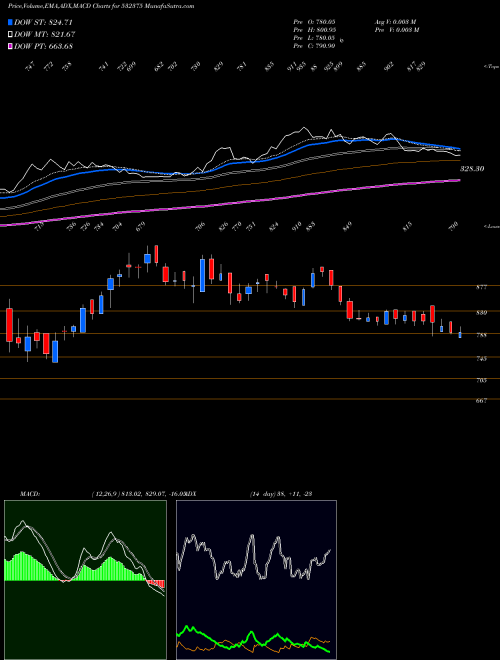
Task: Click the blue DOW ST legend swatch
Action: [x=10, y=22]
